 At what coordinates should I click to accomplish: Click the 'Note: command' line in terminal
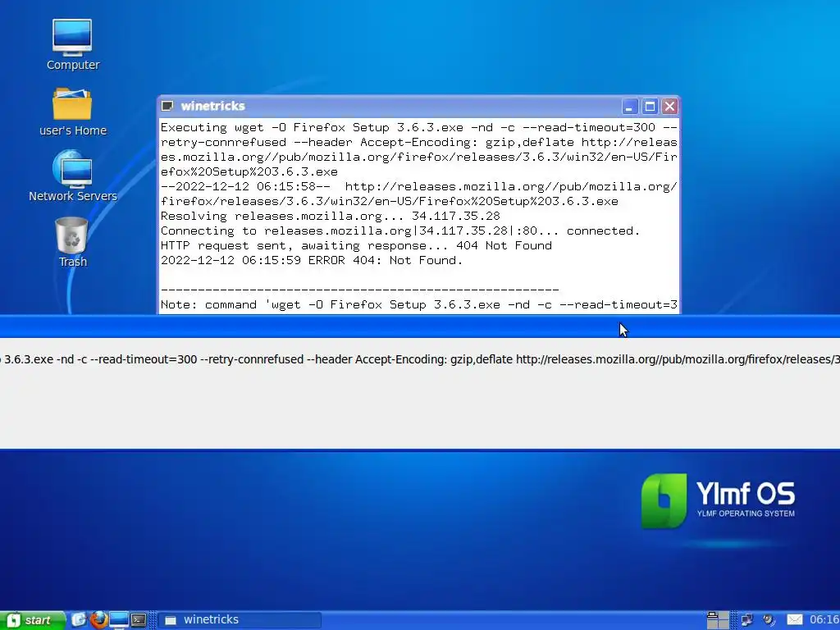coord(419,305)
